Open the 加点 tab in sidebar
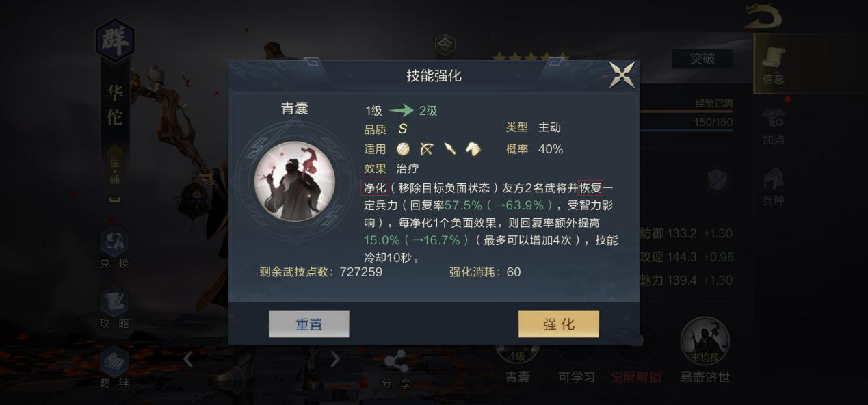Image resolution: width=868 pixels, height=405 pixels. (x=774, y=127)
